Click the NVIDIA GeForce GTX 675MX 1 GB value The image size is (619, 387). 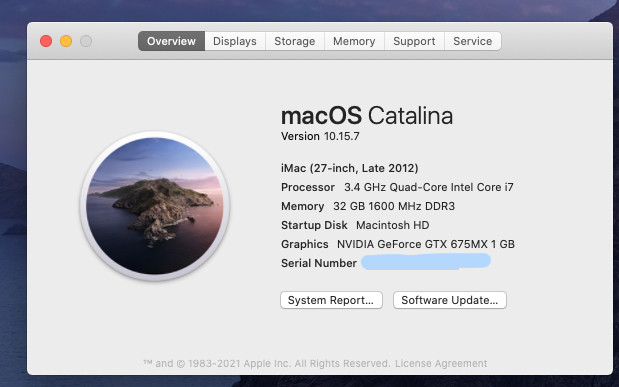coord(426,244)
